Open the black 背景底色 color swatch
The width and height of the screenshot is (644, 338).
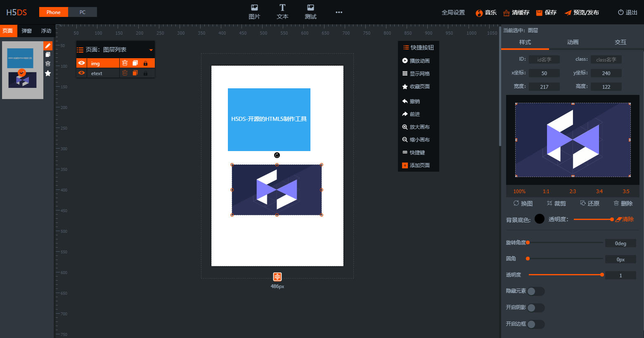540,219
